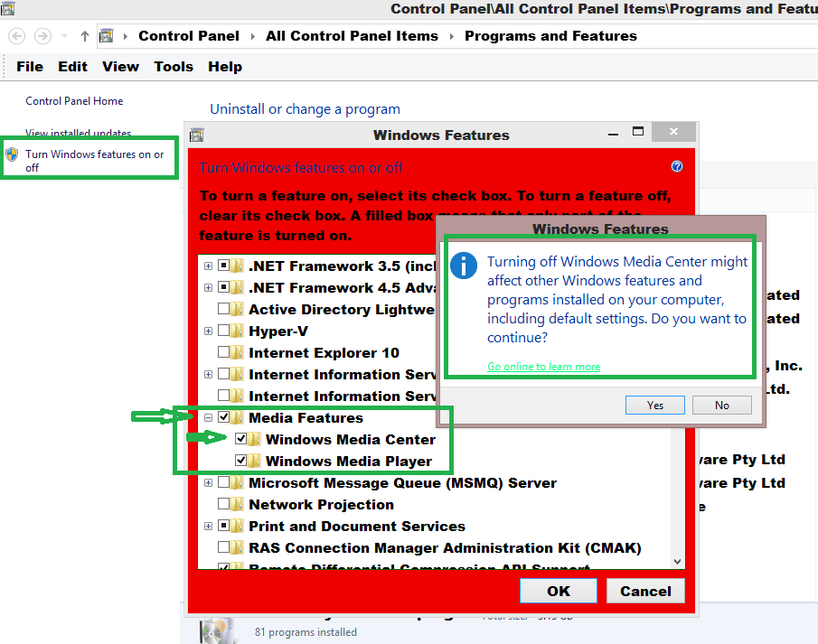Open the Edit menu

[x=72, y=67]
